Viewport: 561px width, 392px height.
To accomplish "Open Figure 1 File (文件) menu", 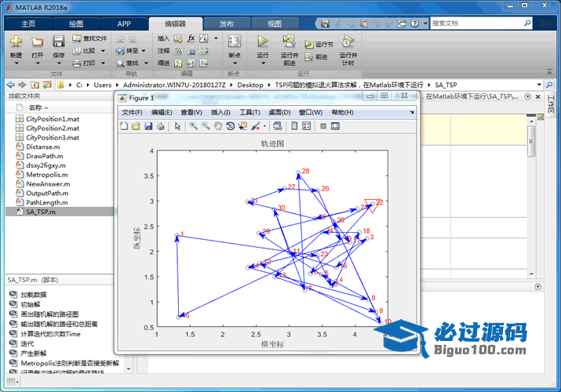I will [132, 113].
